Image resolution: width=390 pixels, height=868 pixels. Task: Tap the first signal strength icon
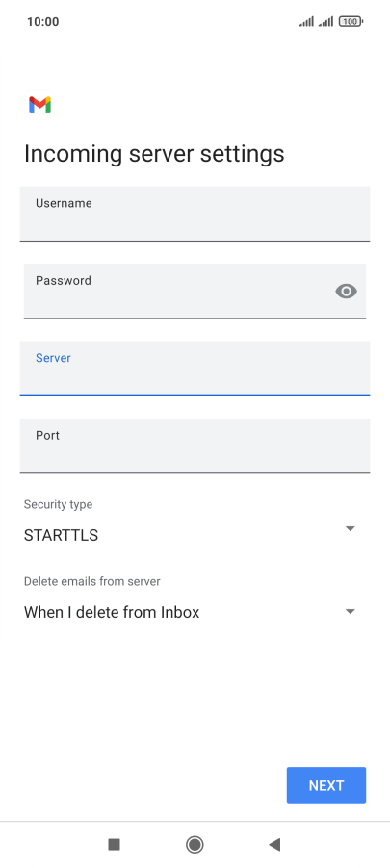point(306,21)
